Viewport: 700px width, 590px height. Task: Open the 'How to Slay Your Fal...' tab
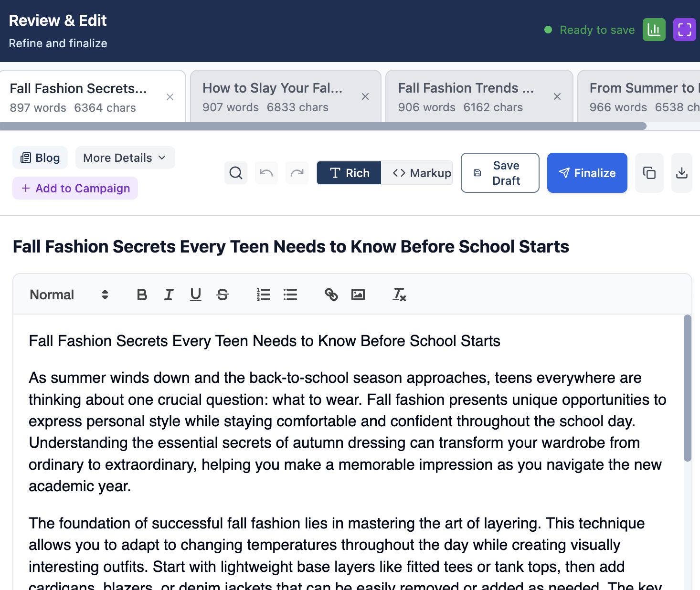click(x=272, y=97)
